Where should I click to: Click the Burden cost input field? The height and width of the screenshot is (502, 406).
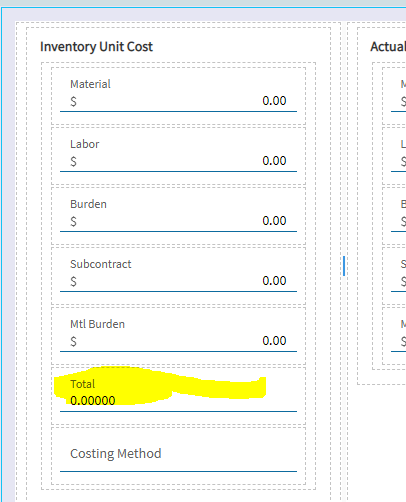(178, 221)
